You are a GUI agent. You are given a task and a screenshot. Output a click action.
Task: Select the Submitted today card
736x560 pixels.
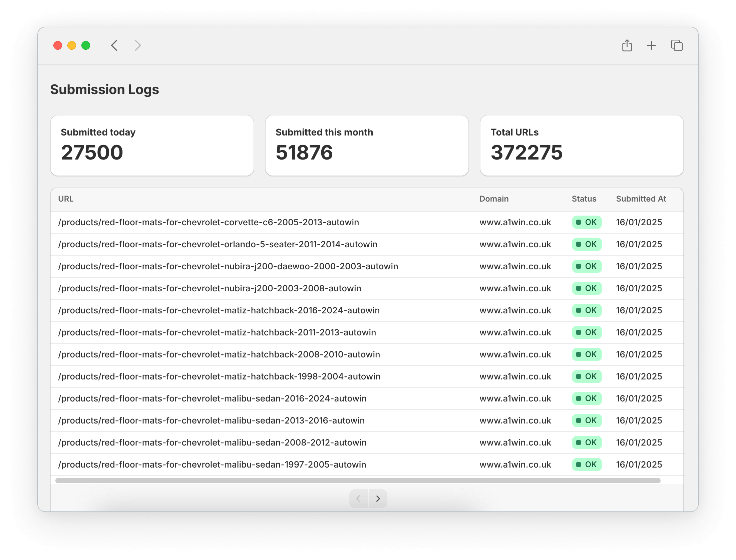pos(152,146)
